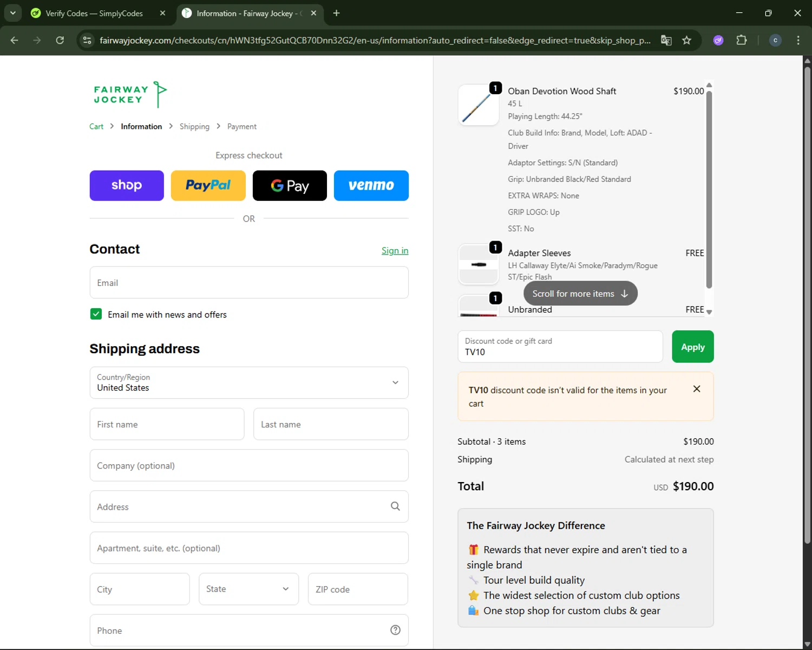Click the Oban Devotion Wood Shaft thumbnail
This screenshot has width=812, height=650.
(x=479, y=105)
